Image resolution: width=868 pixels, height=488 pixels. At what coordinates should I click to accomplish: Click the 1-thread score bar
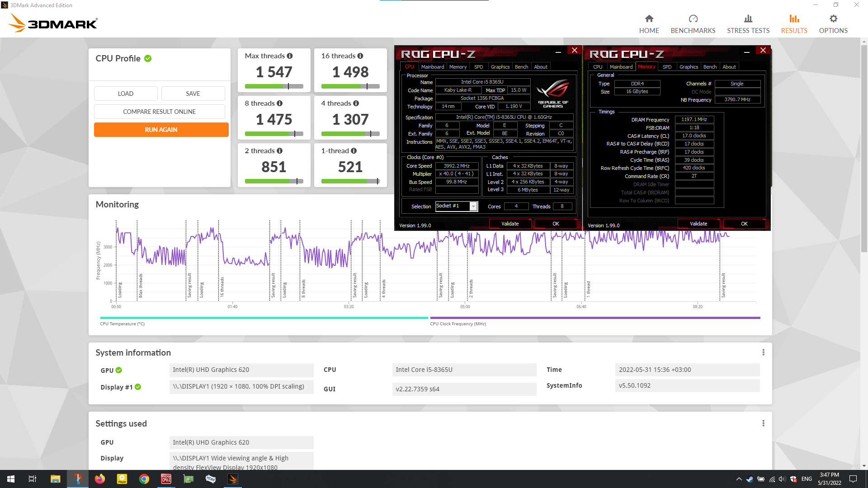click(350, 181)
